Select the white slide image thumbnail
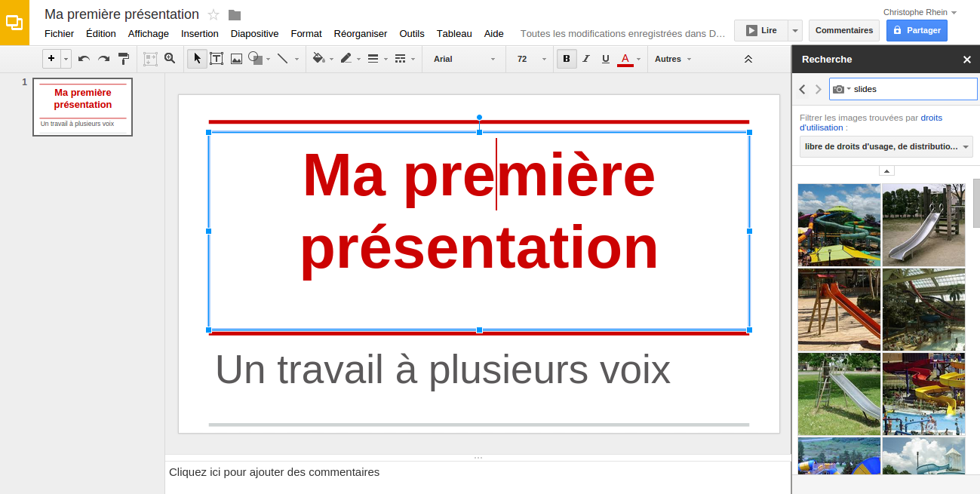The height and width of the screenshot is (494, 980). 923,225
